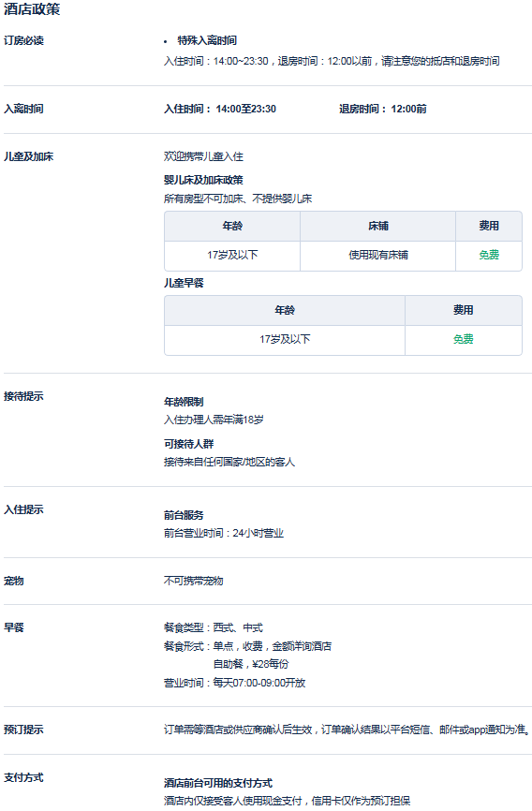532x811 pixels.
Task: Click the 儿童早餐 subheading
Action: (x=184, y=283)
